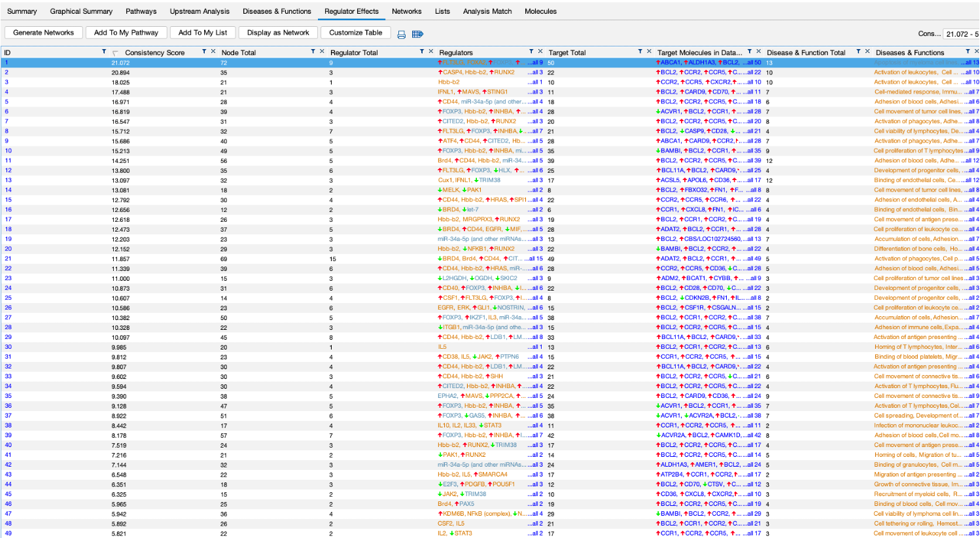The image size is (980, 538).
Task: Open the Regulators column filter
Action: tap(531, 52)
